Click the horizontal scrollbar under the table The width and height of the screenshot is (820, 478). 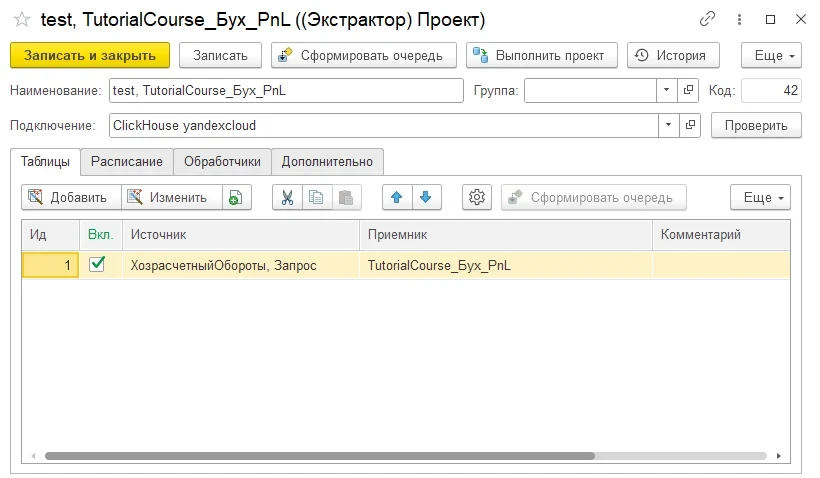(x=320, y=455)
